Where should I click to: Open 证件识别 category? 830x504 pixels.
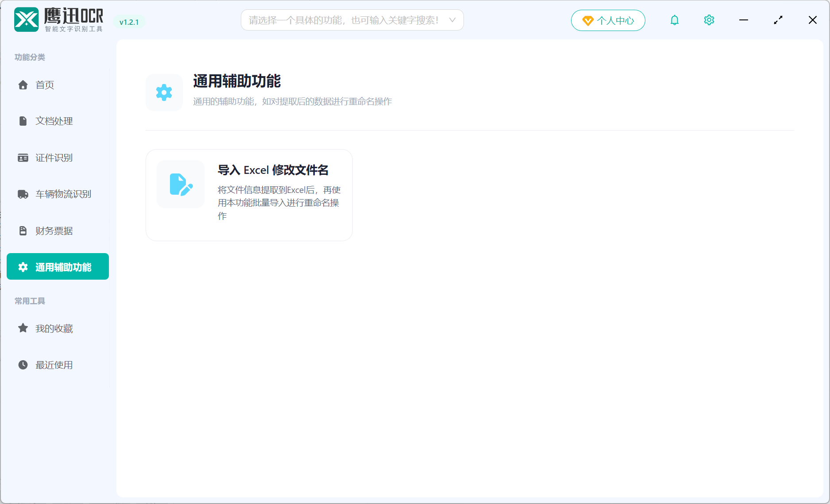pos(58,158)
